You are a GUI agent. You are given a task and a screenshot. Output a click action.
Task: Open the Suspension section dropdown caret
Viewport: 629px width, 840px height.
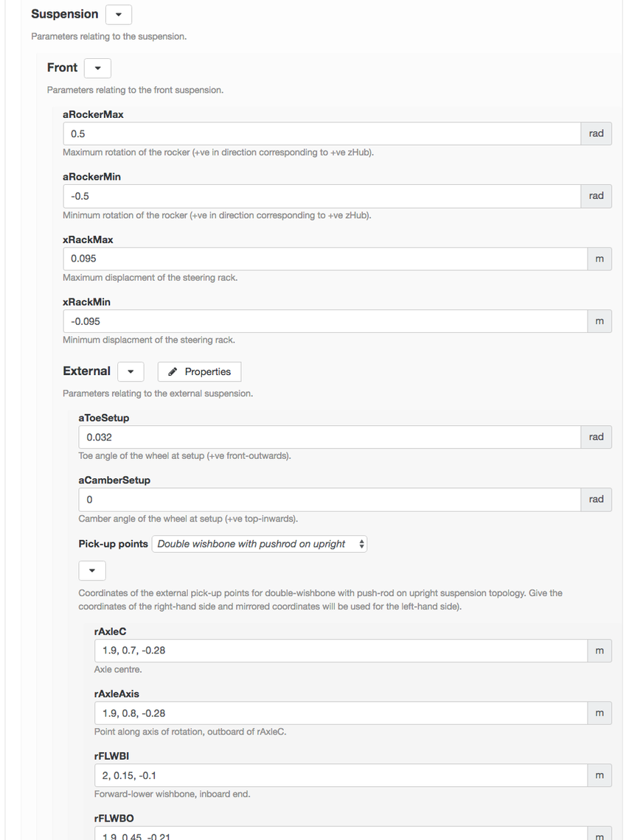119,15
